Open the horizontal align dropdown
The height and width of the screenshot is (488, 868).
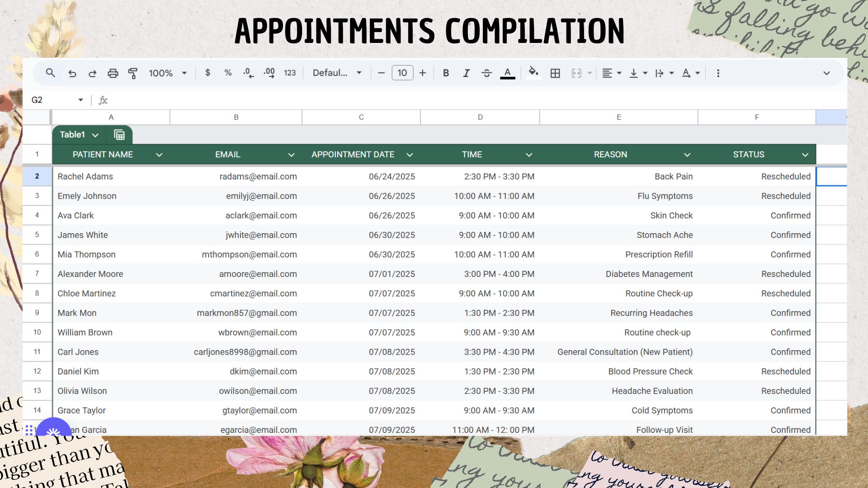coord(612,73)
